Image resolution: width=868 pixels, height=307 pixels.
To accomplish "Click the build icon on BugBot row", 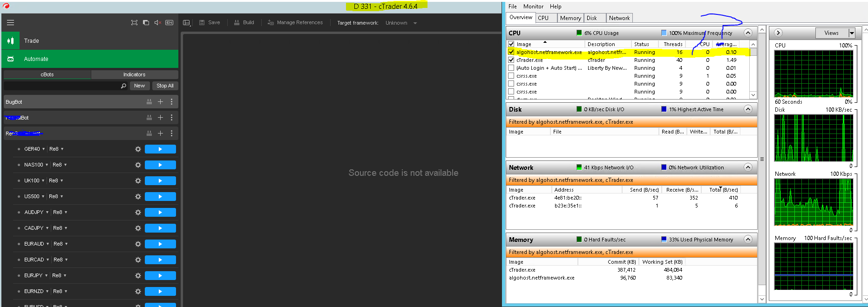I will pyautogui.click(x=149, y=102).
